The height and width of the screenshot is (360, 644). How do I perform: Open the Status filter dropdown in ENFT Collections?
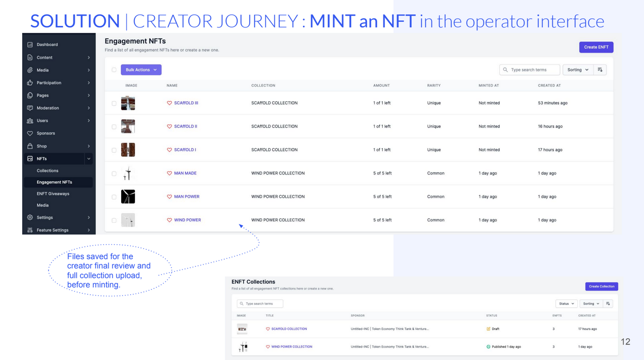[x=566, y=304]
